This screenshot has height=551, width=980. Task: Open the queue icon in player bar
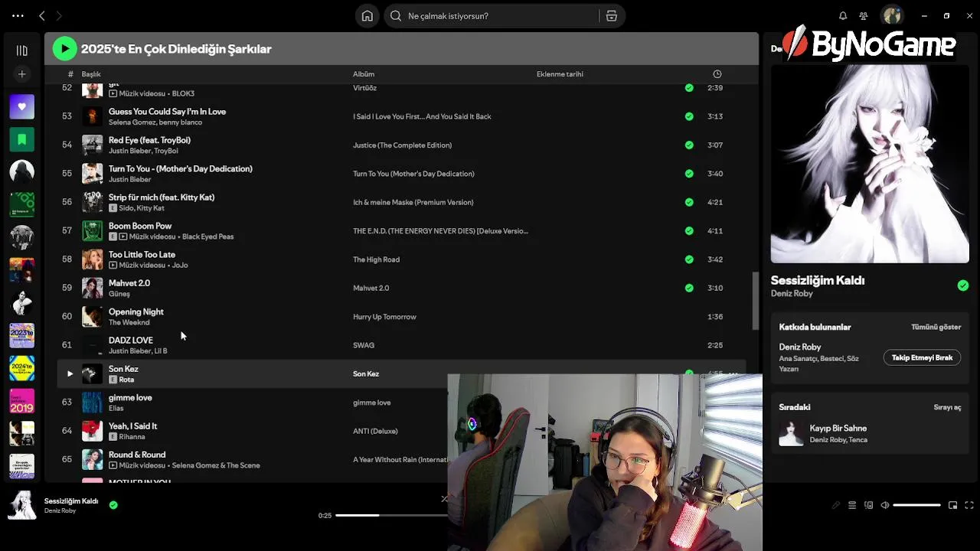[x=852, y=505]
